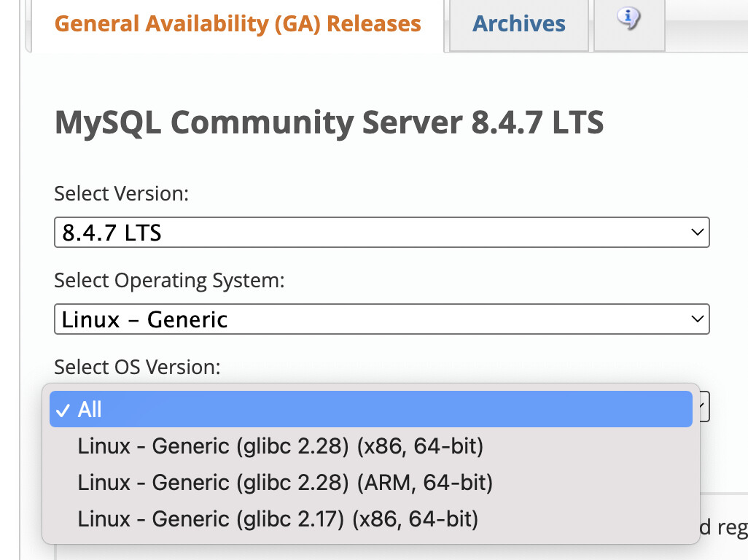The width and height of the screenshot is (748, 560).
Task: Choose glibc 2.28 x86 64-bit option
Action: (280, 446)
